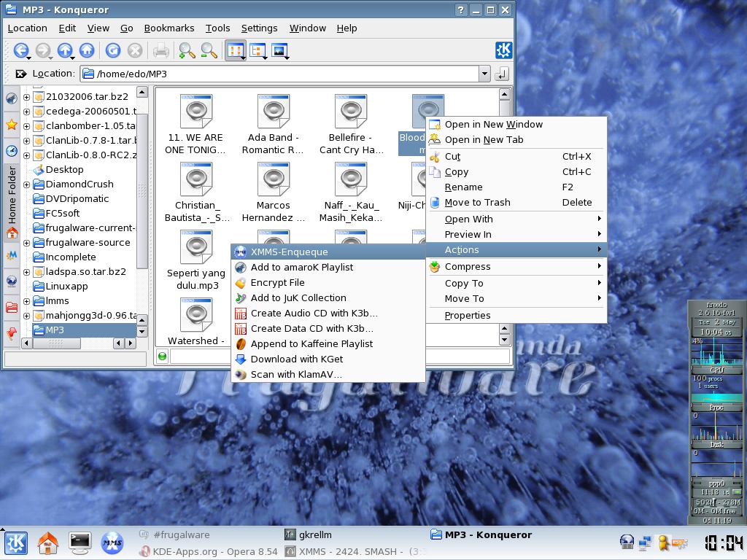Open the red folder Root sidebar tab

[12, 308]
